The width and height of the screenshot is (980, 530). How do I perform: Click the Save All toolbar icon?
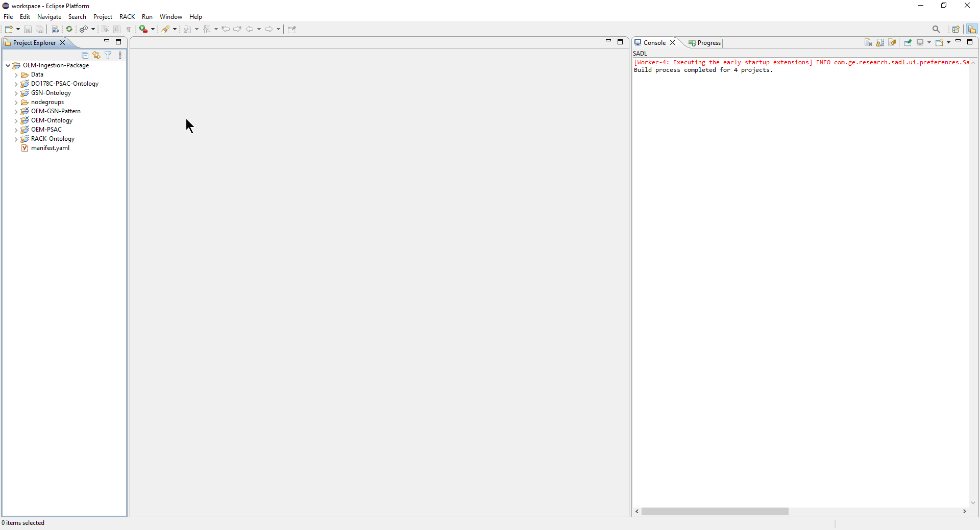[40, 29]
